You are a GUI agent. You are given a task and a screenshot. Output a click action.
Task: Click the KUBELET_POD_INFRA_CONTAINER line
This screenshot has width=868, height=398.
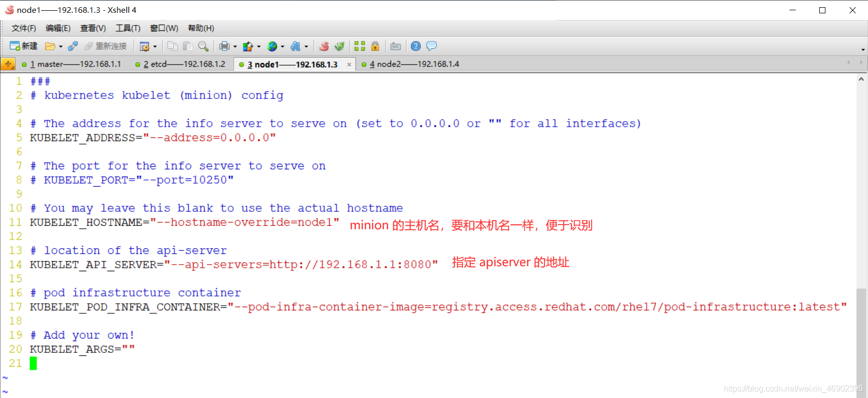(x=438, y=307)
